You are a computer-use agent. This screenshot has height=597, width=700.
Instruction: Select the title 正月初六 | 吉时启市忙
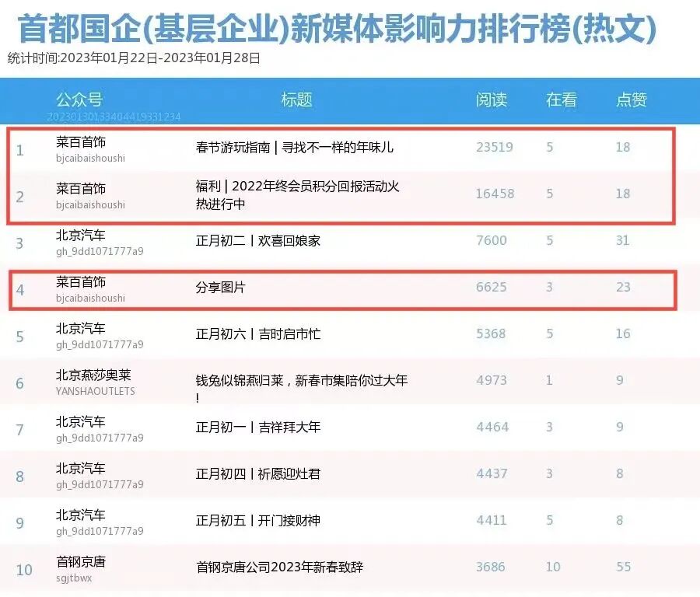258,333
